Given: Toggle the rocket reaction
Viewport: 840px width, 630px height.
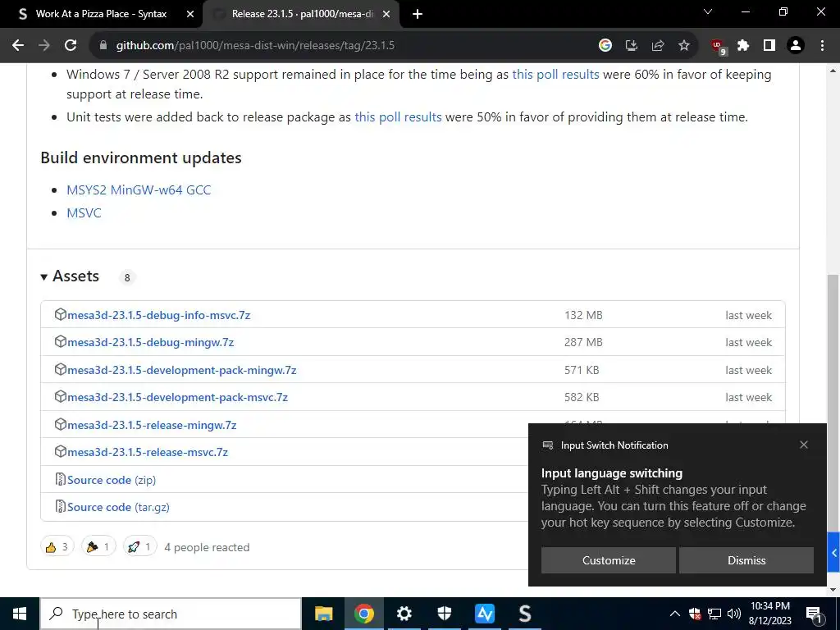Looking at the screenshot, I should pyautogui.click(x=139, y=546).
